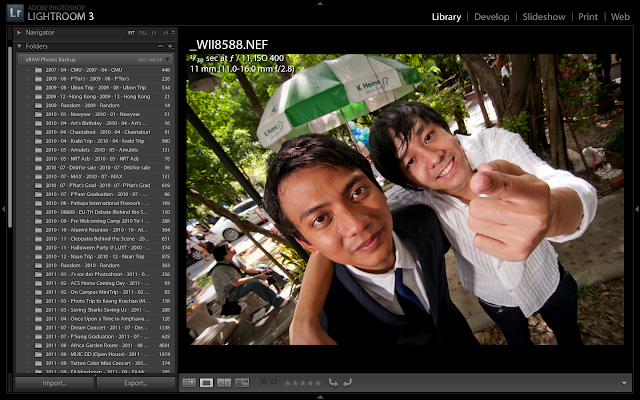Switch to Survey view icon
The width and height of the screenshot is (640, 400).
pos(241,382)
